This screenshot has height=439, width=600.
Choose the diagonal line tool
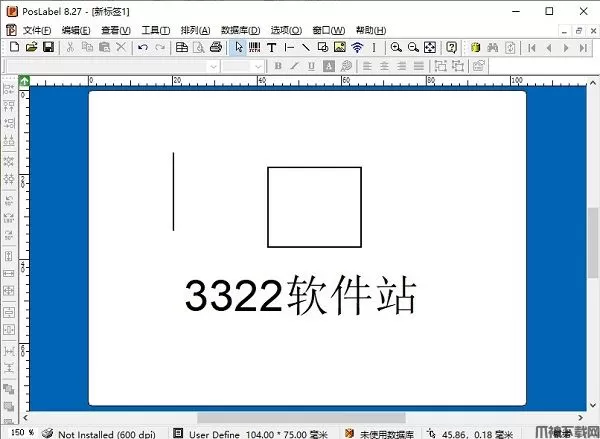[x=306, y=47]
